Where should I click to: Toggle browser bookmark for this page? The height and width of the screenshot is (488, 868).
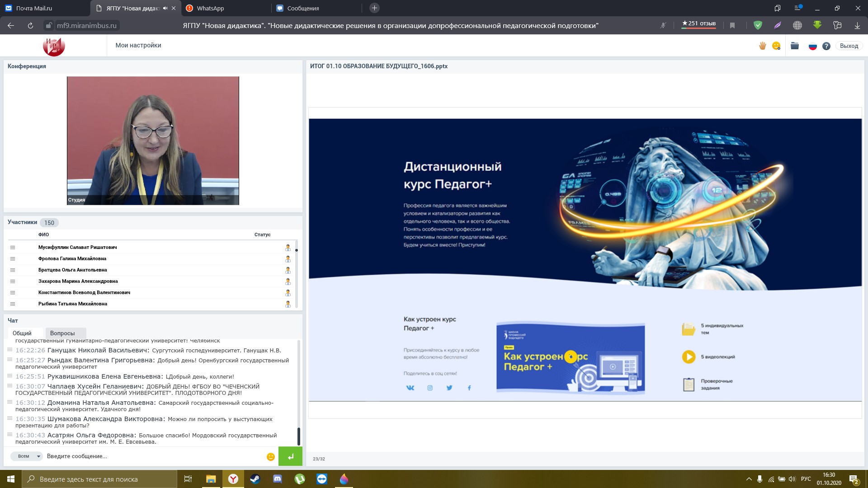tap(732, 26)
